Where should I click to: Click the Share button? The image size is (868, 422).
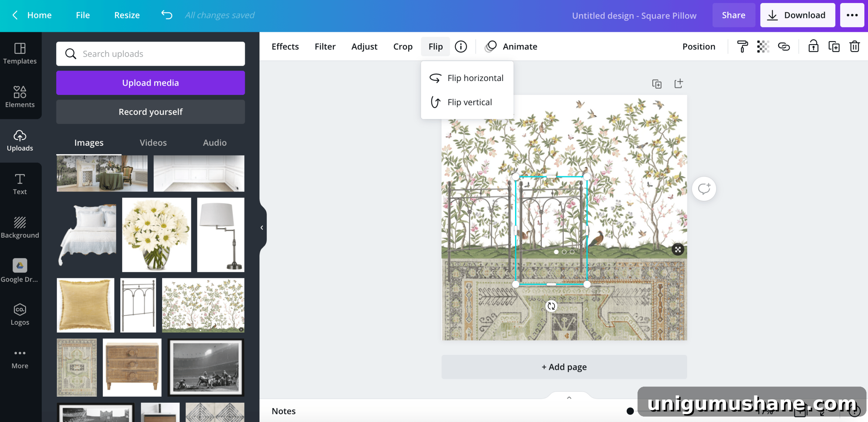[734, 15]
